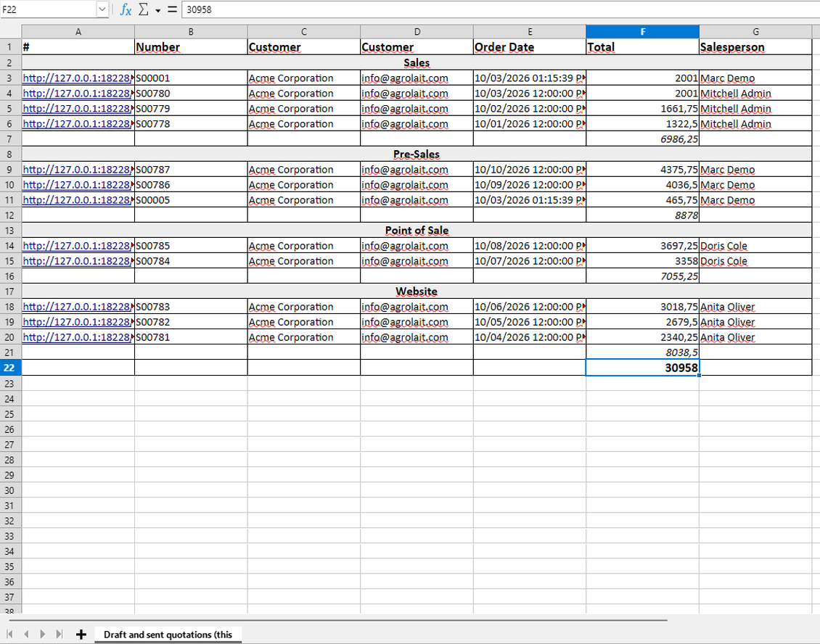The height and width of the screenshot is (644, 820).
Task: Open the link in row S00783
Action: point(78,307)
